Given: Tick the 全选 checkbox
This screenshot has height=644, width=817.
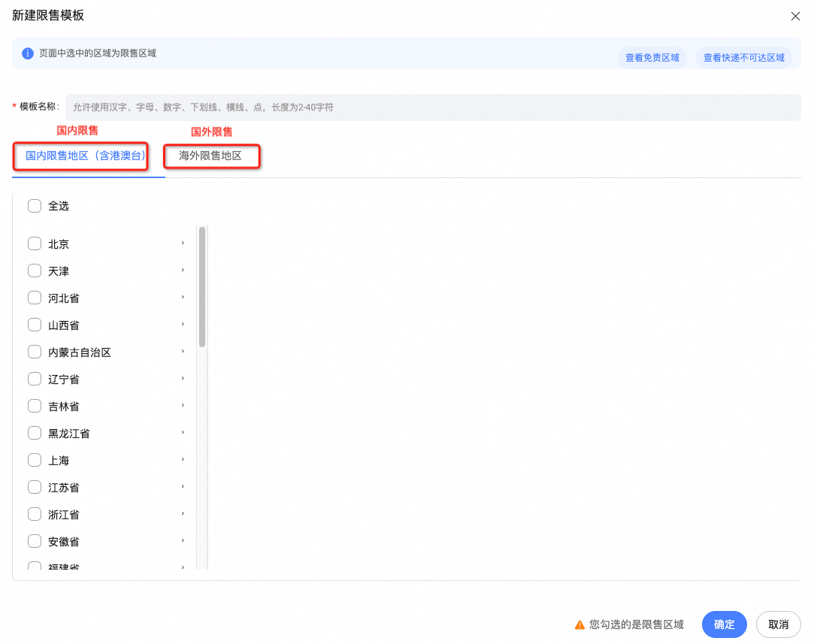Looking at the screenshot, I should point(35,206).
